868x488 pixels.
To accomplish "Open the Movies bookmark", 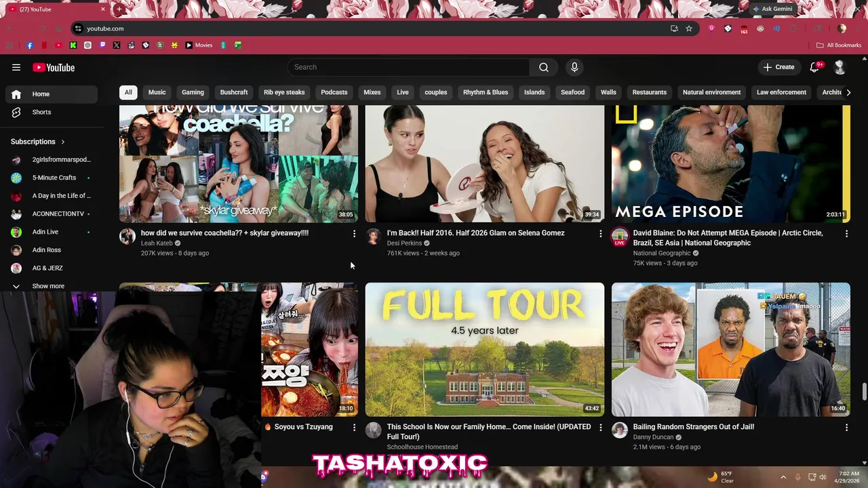I will coord(199,45).
